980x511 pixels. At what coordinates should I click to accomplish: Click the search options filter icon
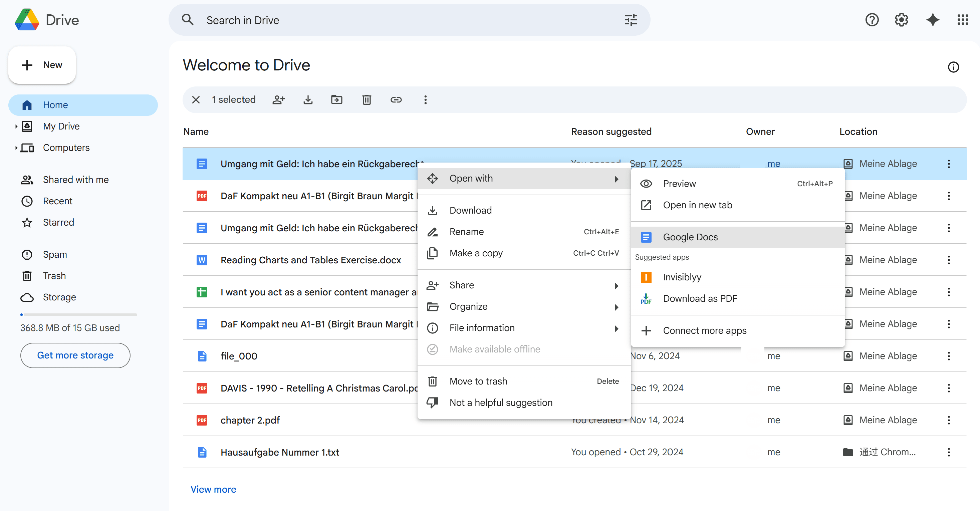631,20
